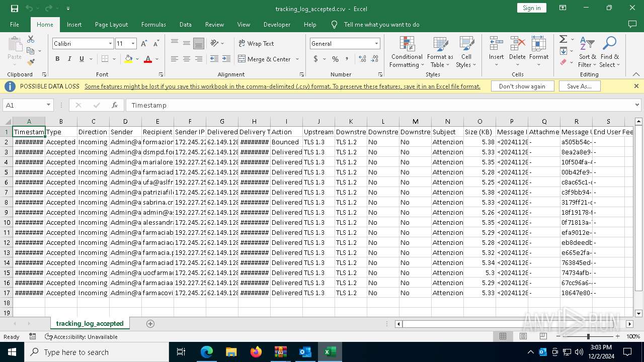Open the Fill Color dropdown arrow
644x362 pixels.
(137, 59)
